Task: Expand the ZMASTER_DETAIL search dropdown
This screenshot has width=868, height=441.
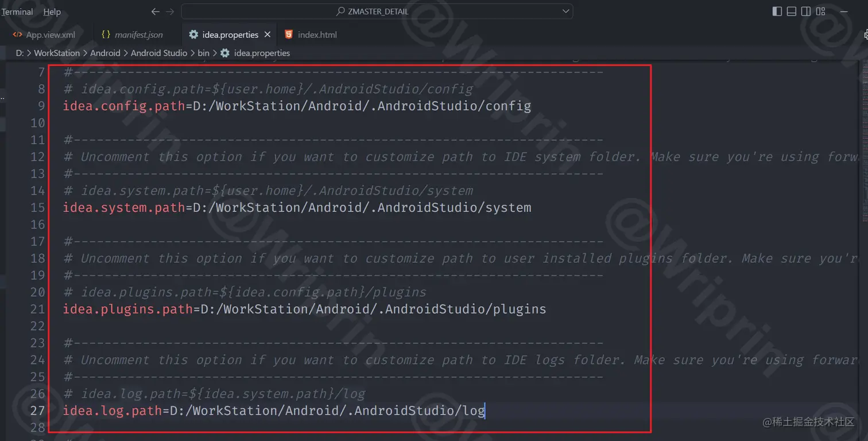Action: (x=565, y=11)
